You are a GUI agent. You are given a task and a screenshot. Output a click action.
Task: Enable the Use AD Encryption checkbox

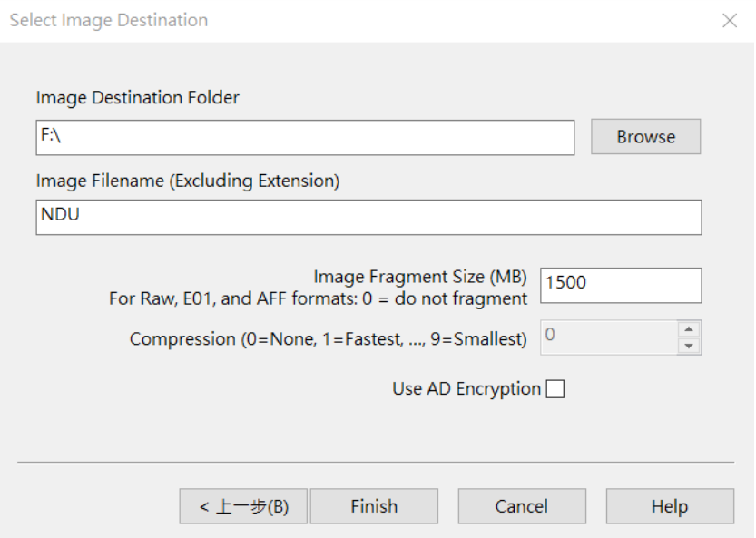[555, 389]
